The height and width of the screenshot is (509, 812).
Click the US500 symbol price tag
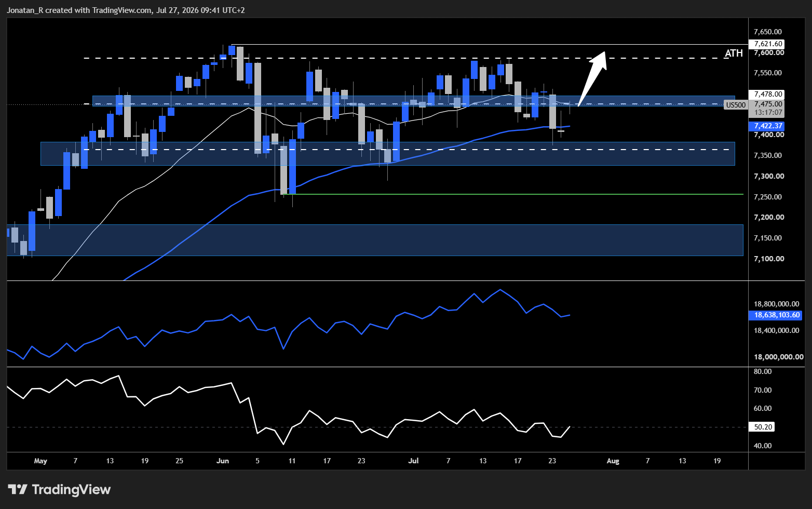pos(736,105)
